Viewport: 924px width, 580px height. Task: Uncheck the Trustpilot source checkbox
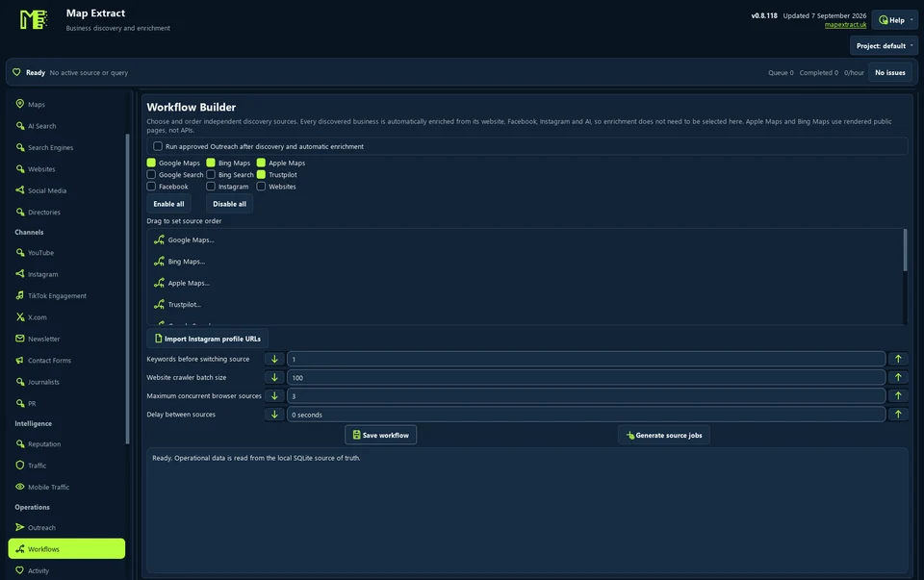(x=261, y=174)
